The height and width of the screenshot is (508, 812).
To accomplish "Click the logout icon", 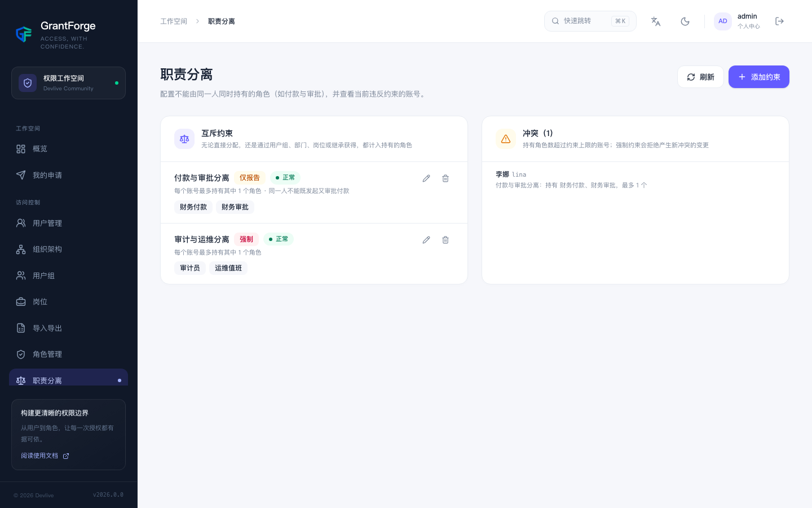I will (x=780, y=21).
